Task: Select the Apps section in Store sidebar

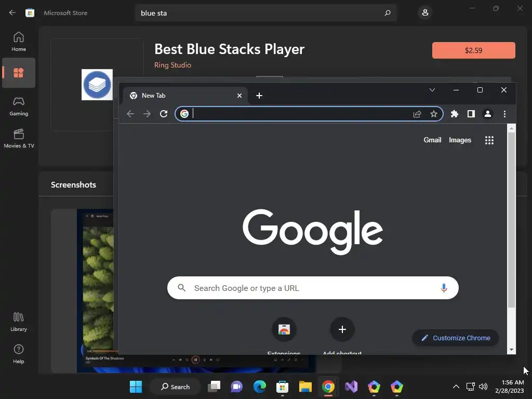Action: click(x=19, y=73)
